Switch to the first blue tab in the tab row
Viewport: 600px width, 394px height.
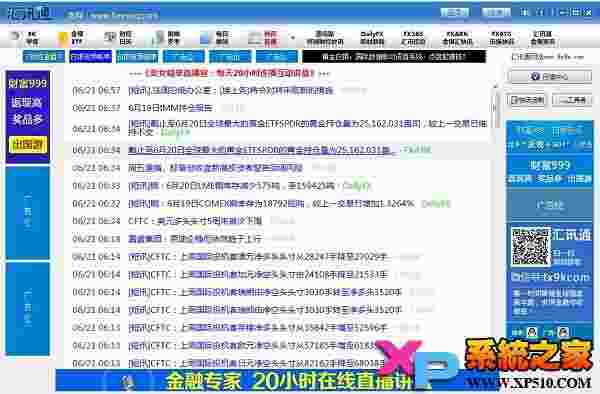coord(44,57)
